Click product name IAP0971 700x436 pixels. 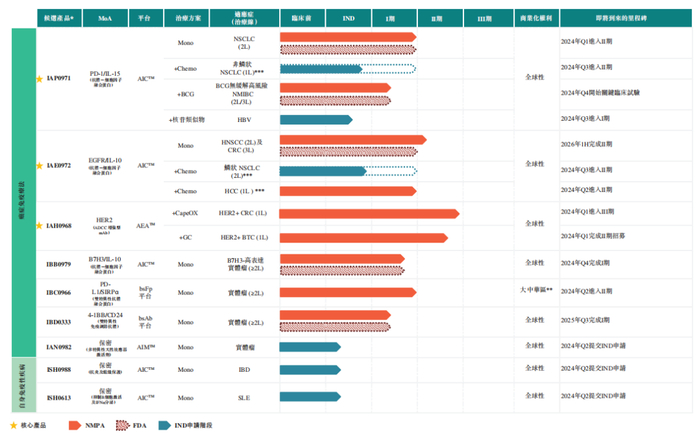[x=58, y=79]
